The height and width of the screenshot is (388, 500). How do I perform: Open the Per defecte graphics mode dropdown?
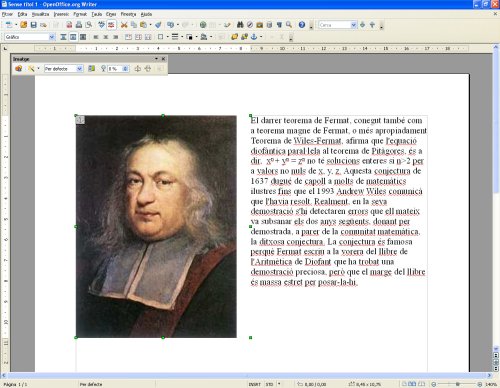79,69
